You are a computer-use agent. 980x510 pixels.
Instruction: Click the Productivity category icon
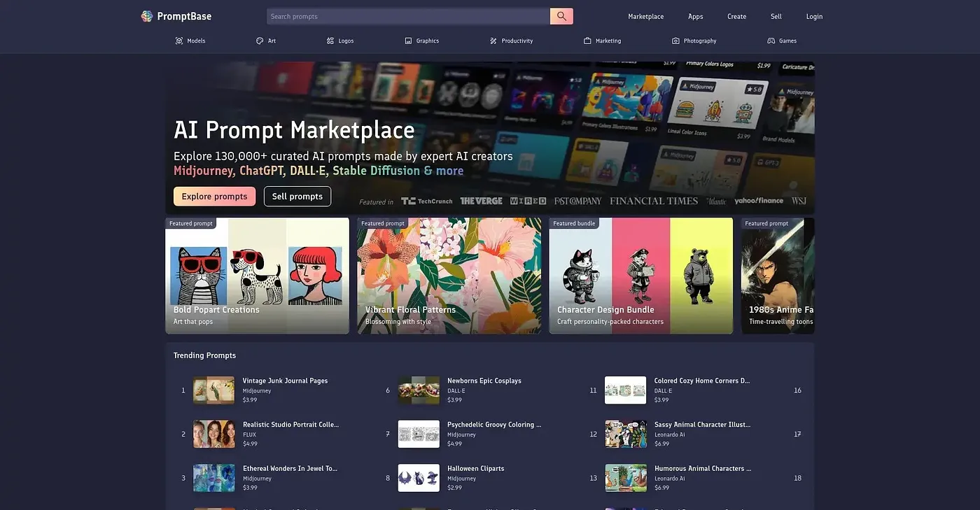click(493, 41)
